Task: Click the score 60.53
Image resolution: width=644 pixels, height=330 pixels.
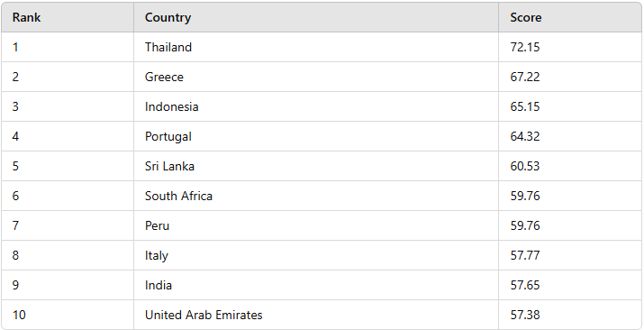Action: click(525, 166)
